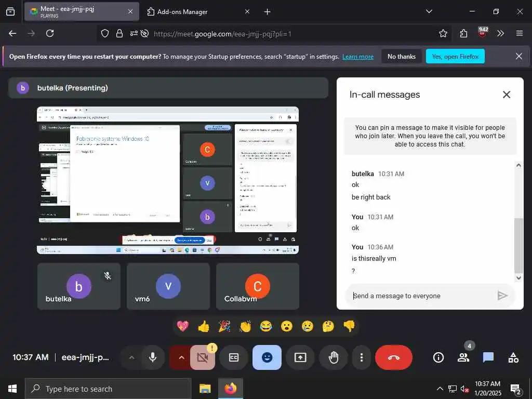532x399 pixels.
Task: Open the Windows notification center
Action: pyautogui.click(x=516, y=389)
